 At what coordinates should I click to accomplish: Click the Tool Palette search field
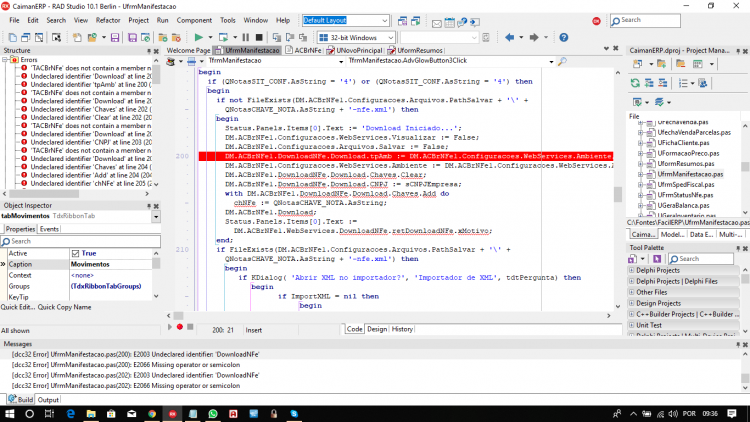[701, 259]
